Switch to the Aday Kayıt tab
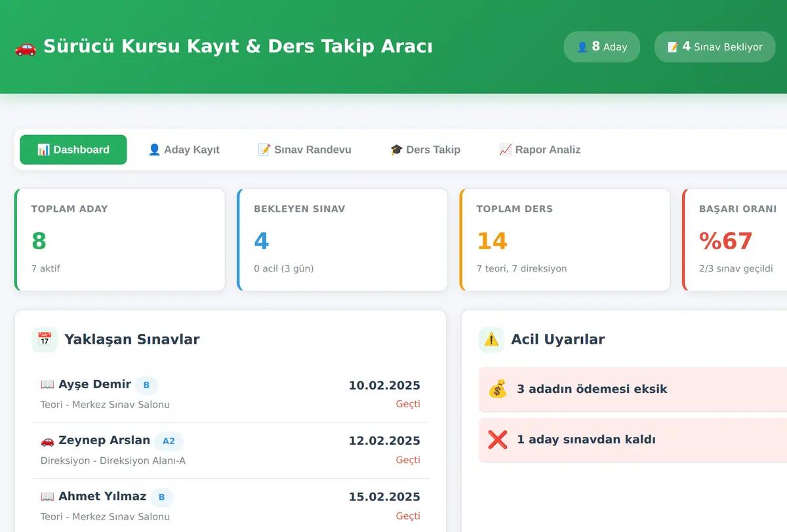Image resolution: width=787 pixels, height=532 pixels. (184, 150)
